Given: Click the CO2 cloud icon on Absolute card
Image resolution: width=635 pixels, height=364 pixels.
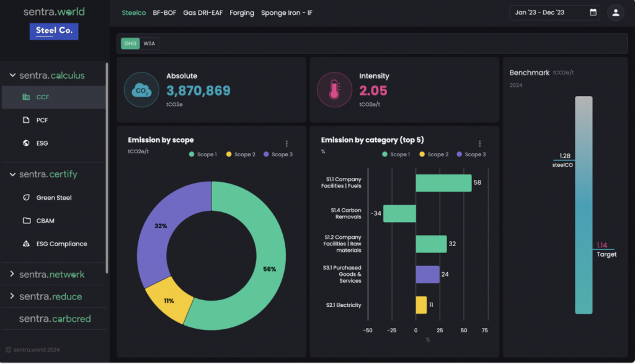Looking at the screenshot, I should [141, 90].
